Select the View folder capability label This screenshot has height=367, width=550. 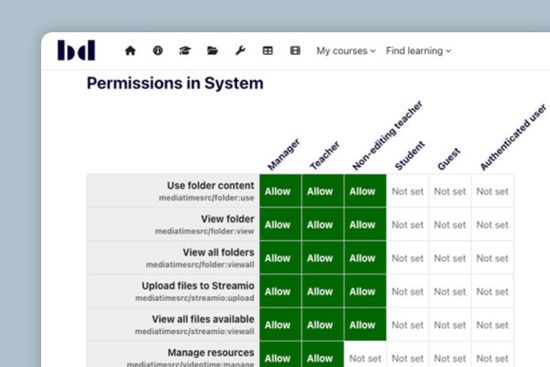[228, 219]
